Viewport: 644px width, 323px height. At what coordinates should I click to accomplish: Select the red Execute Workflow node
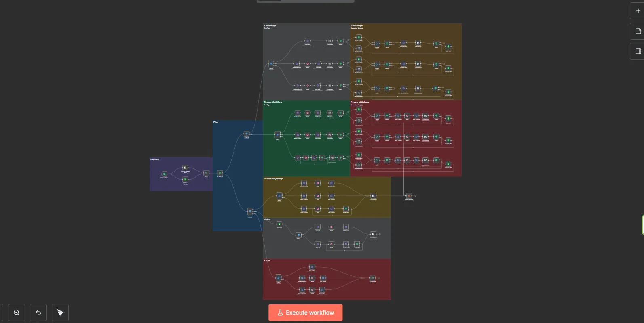tap(409, 196)
